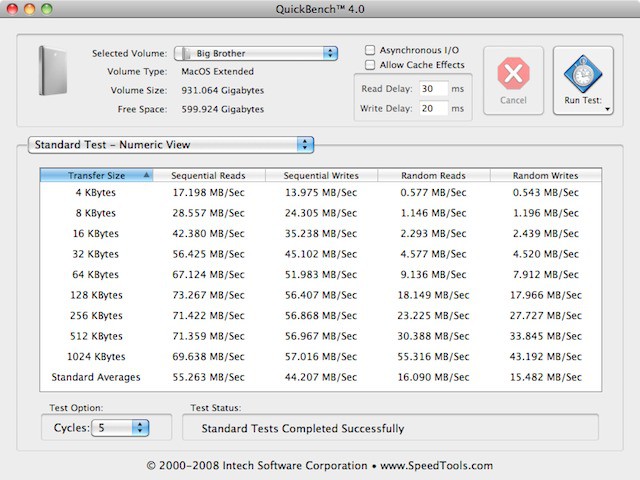Click the red Cancel X icon

(512, 73)
